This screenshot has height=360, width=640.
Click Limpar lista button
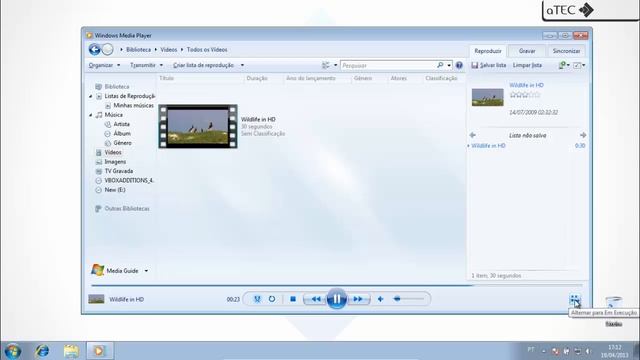tap(527, 65)
